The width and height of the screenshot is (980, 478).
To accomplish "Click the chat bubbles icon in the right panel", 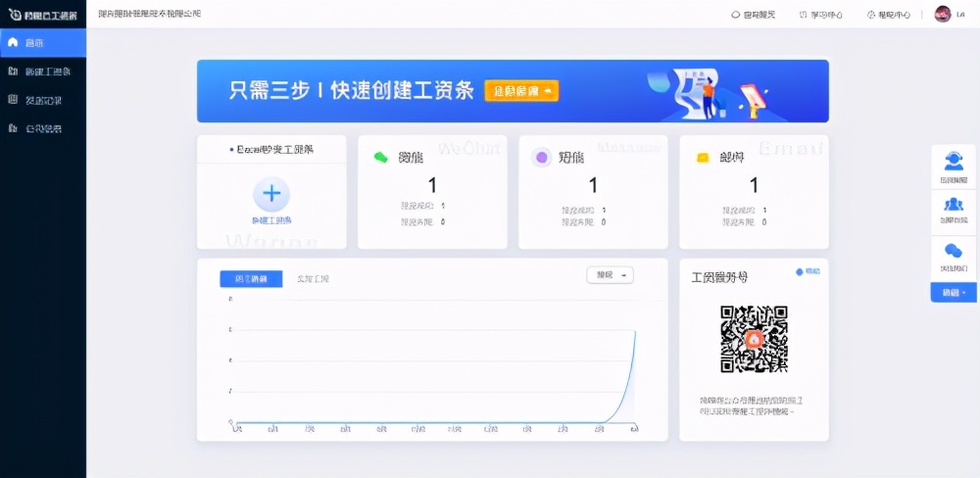I will [x=954, y=251].
